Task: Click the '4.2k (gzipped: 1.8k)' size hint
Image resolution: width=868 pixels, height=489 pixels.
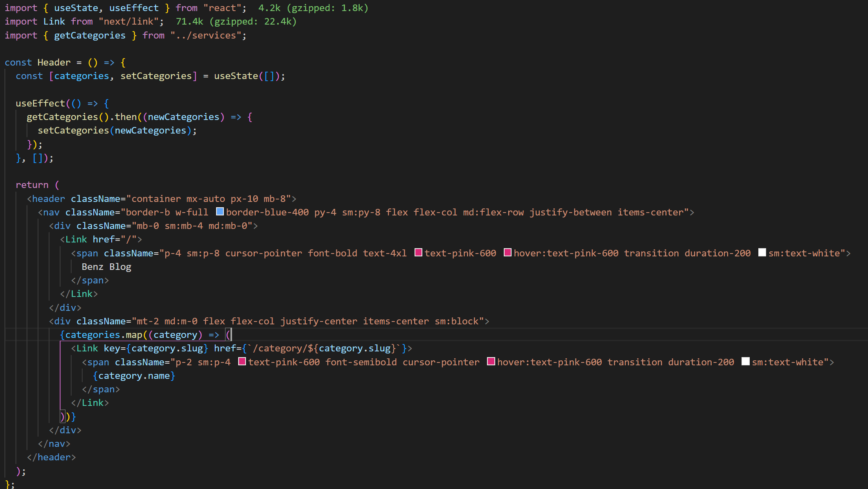Action: click(x=313, y=8)
